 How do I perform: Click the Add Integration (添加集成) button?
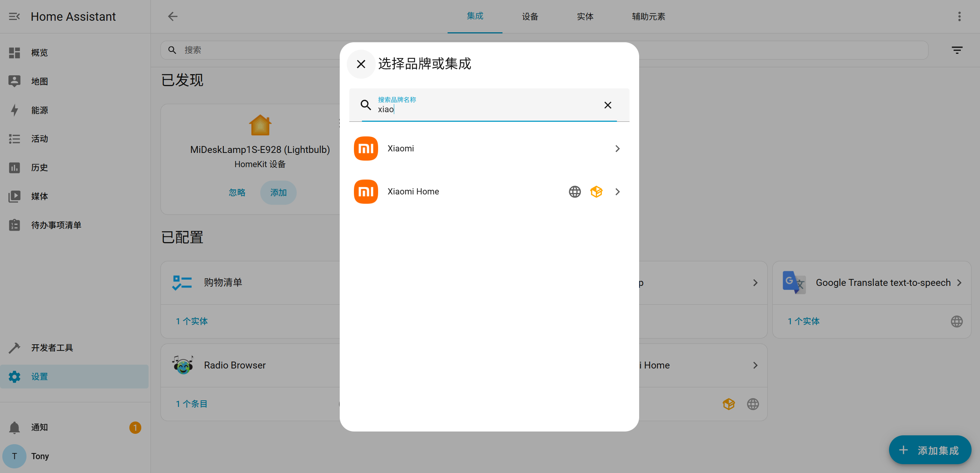tap(930, 450)
